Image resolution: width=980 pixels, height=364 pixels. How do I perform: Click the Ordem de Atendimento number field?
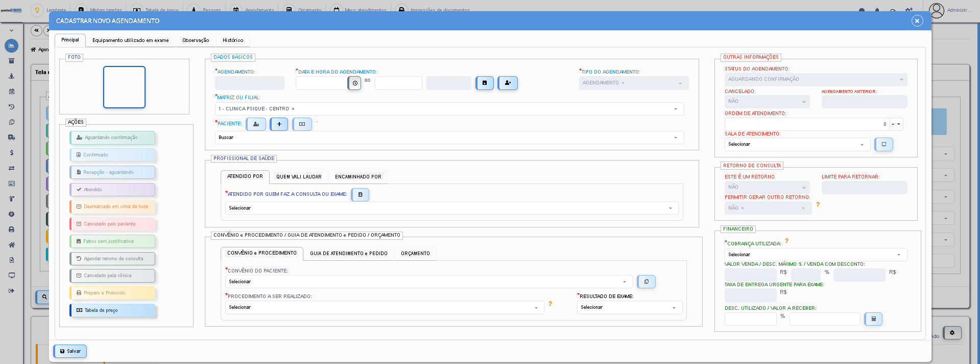807,124
